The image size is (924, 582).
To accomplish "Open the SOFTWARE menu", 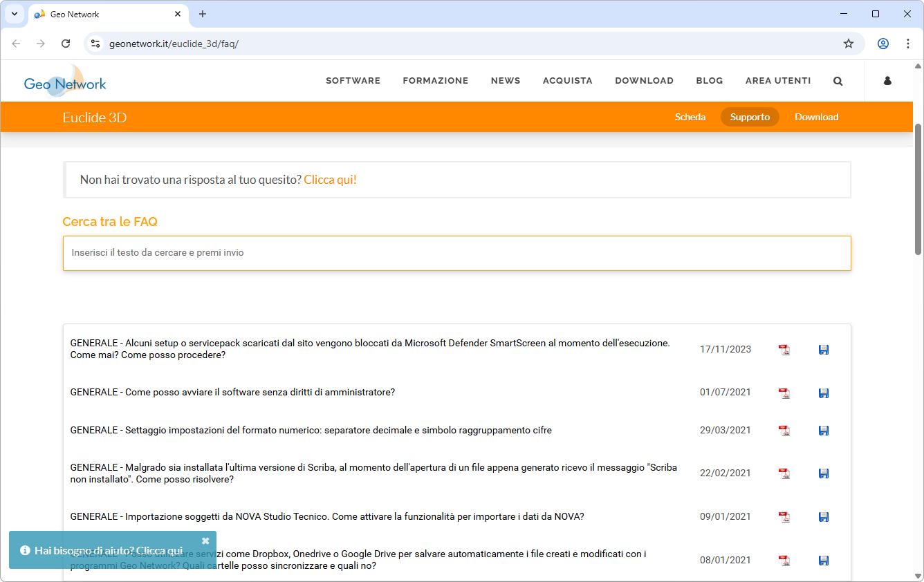I will click(353, 81).
